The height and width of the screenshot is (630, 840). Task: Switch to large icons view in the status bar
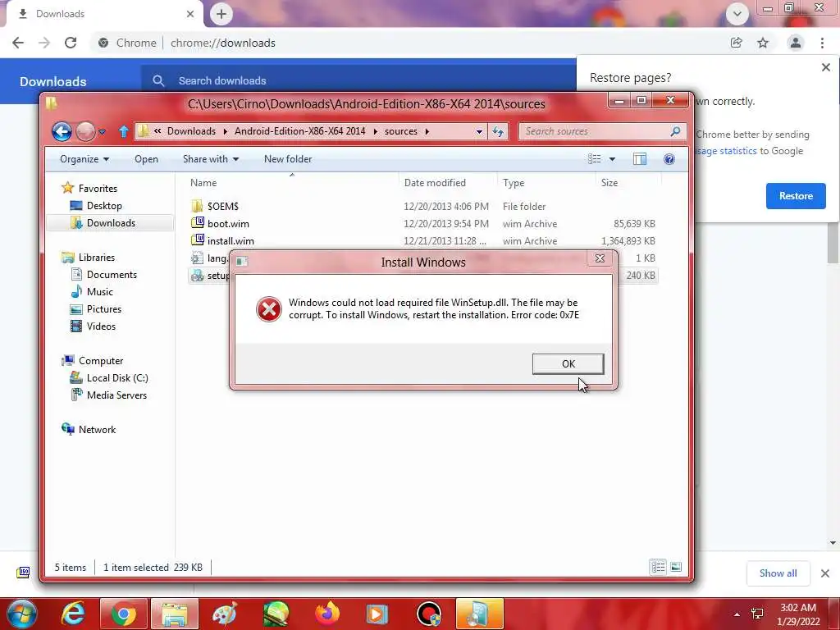676,567
